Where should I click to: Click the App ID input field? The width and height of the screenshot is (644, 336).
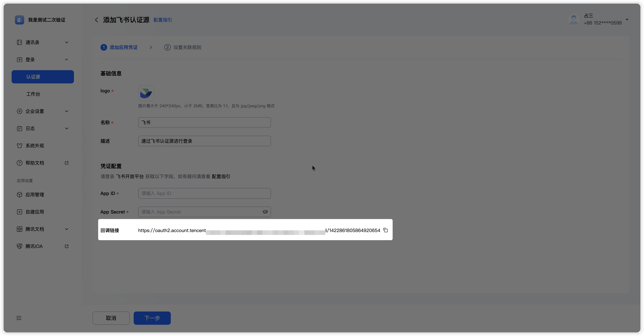pos(204,193)
